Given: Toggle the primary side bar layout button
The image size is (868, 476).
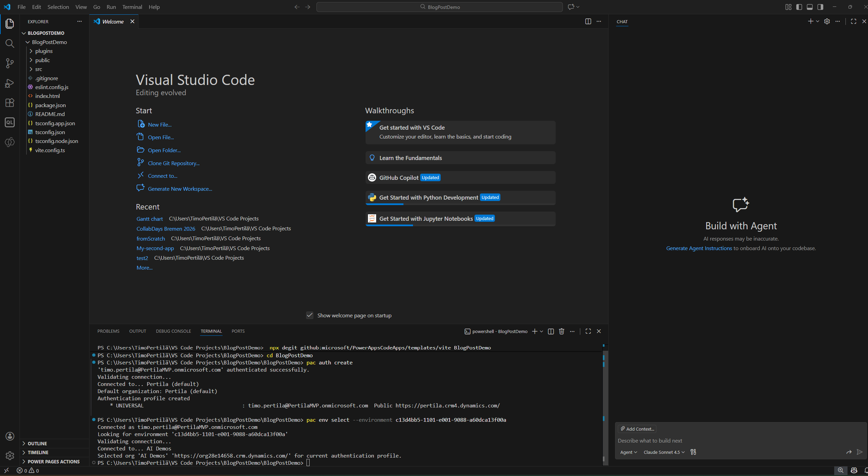Looking at the screenshot, I should pos(799,7).
